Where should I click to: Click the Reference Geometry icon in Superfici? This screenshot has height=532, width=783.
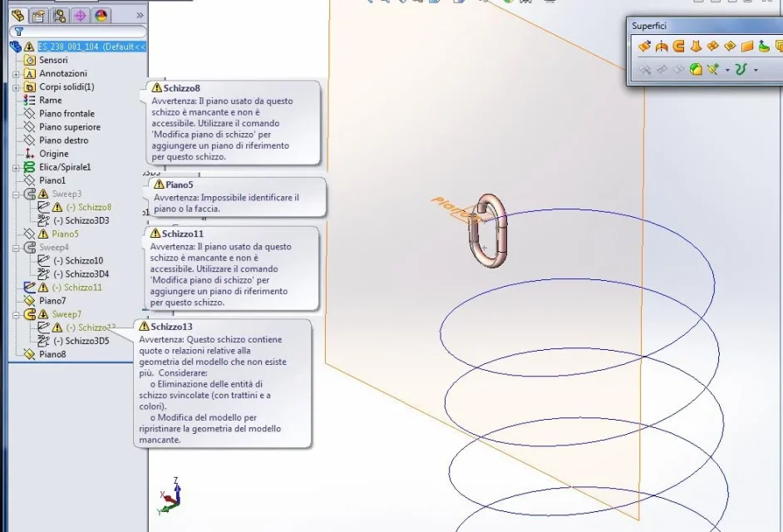pos(713,69)
